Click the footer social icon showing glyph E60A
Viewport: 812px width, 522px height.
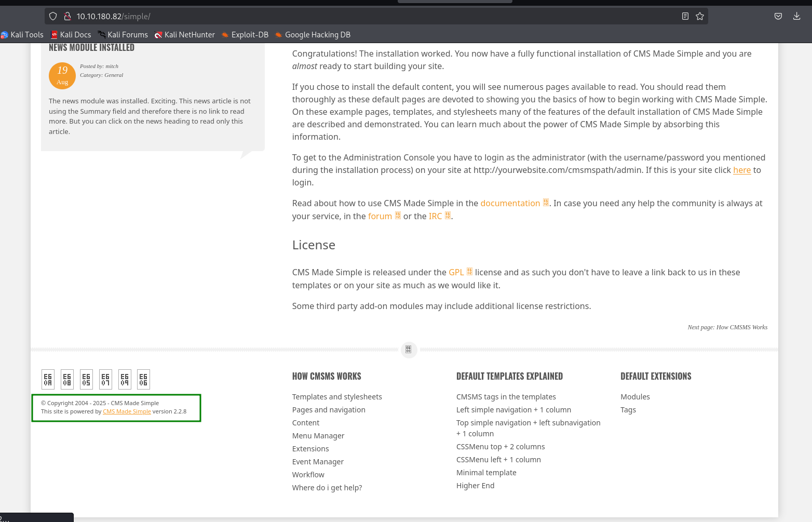tap(47, 379)
